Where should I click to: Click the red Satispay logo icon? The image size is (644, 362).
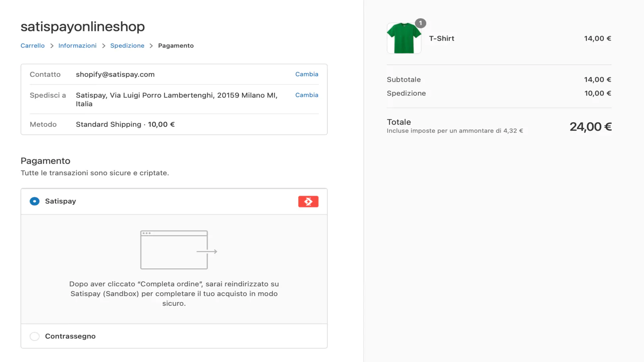coord(308,202)
